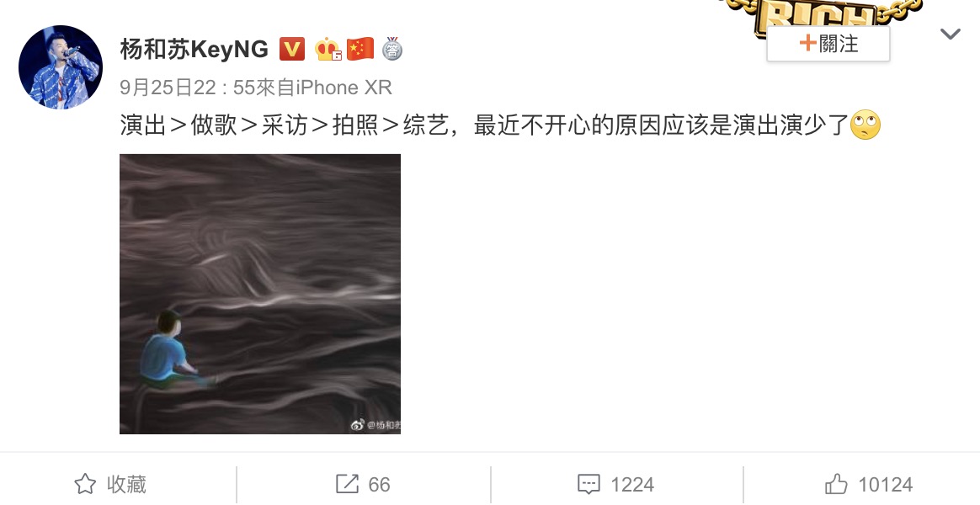The height and width of the screenshot is (505, 980).
Task: Toggle 收藏 to bookmark this post
Action: coord(110,484)
